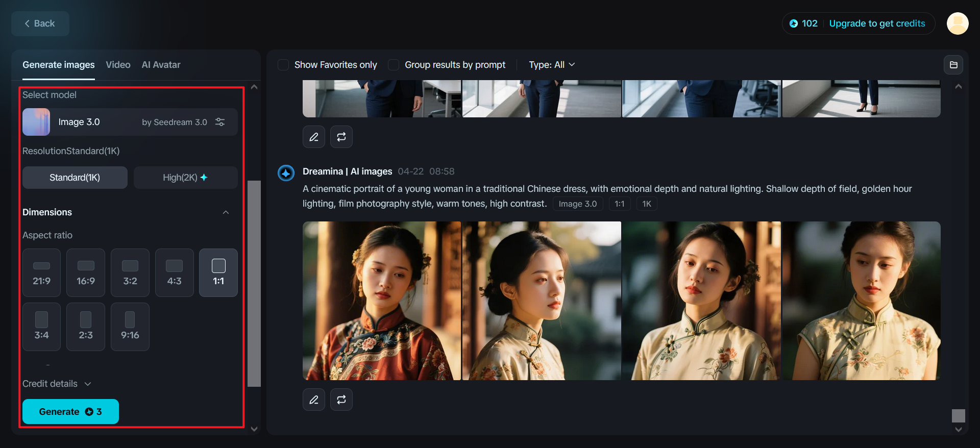Click the by Seedream 3.0 label
Image resolution: width=980 pixels, height=448 pixels.
coord(175,122)
